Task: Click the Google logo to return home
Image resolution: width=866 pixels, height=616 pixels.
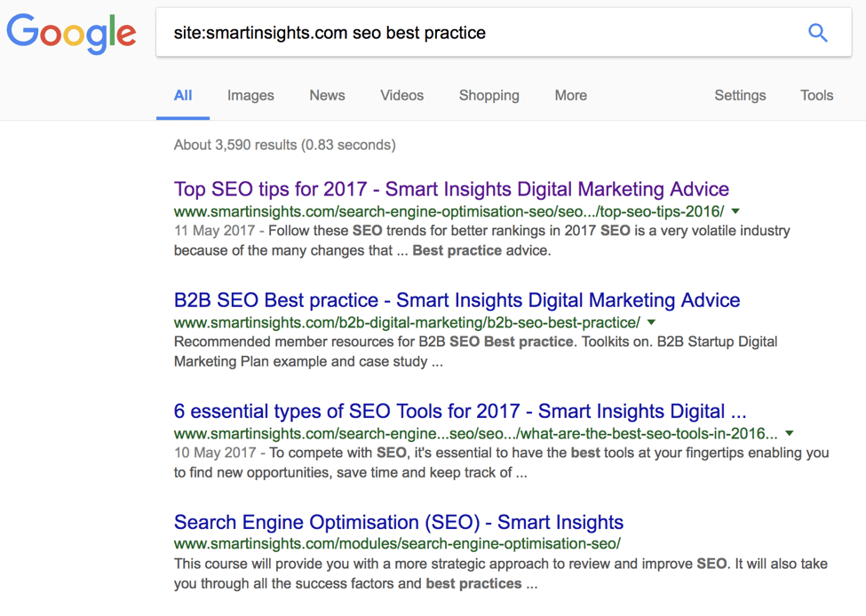Action: tap(71, 34)
